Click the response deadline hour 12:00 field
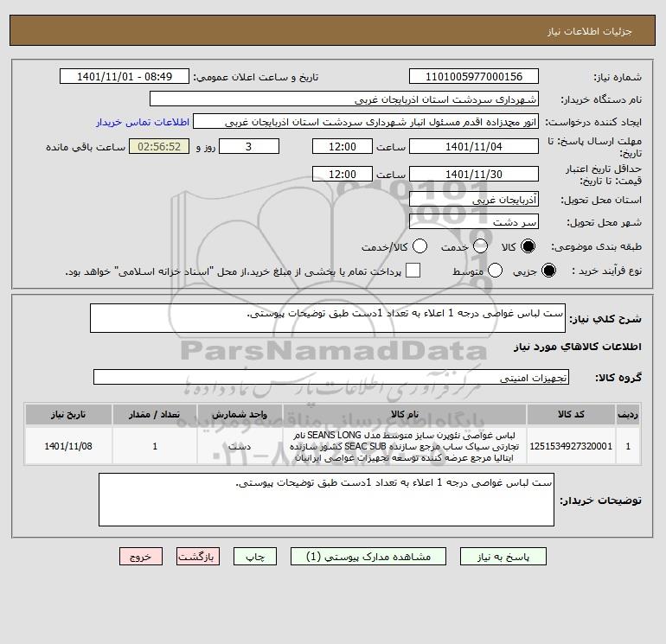 tap(343, 146)
